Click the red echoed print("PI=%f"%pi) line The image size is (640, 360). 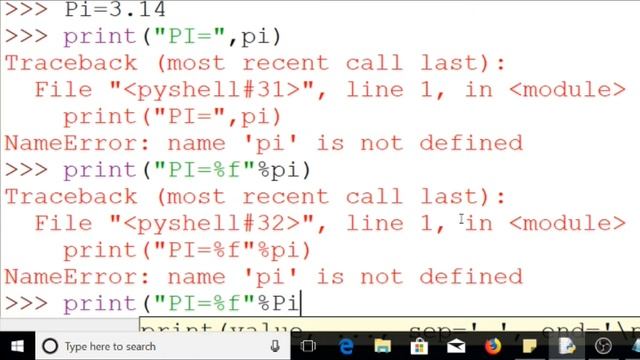click(x=187, y=250)
